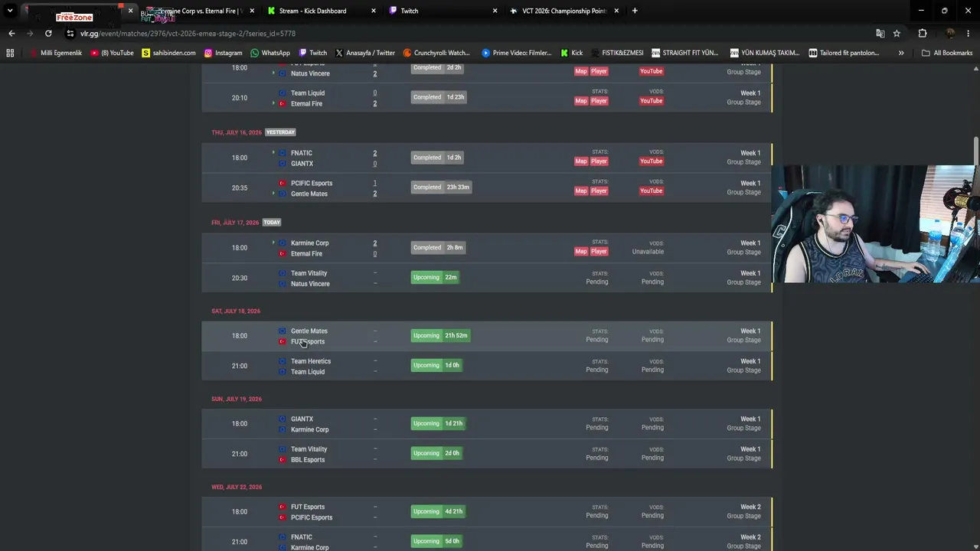Go back using browser back arrow

(x=11, y=34)
